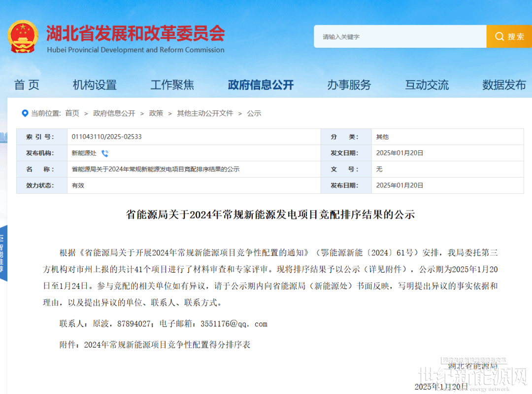Open the 其他主动公开文件 breadcrumb link

pos(205,113)
